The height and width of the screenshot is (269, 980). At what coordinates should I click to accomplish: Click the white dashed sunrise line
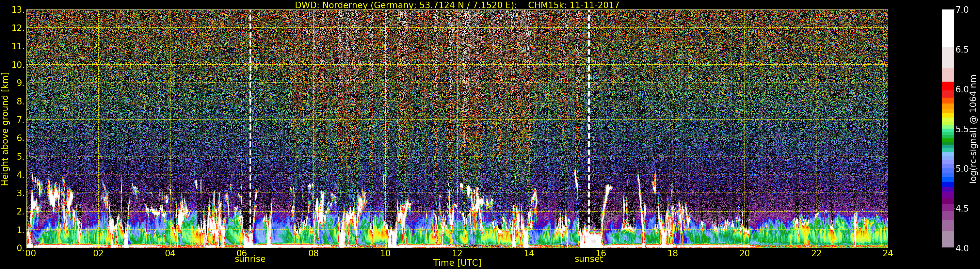coord(250,114)
